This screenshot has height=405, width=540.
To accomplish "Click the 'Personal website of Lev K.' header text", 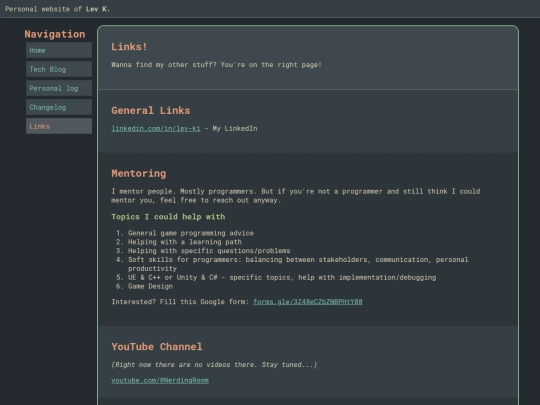I will tap(58, 9).
